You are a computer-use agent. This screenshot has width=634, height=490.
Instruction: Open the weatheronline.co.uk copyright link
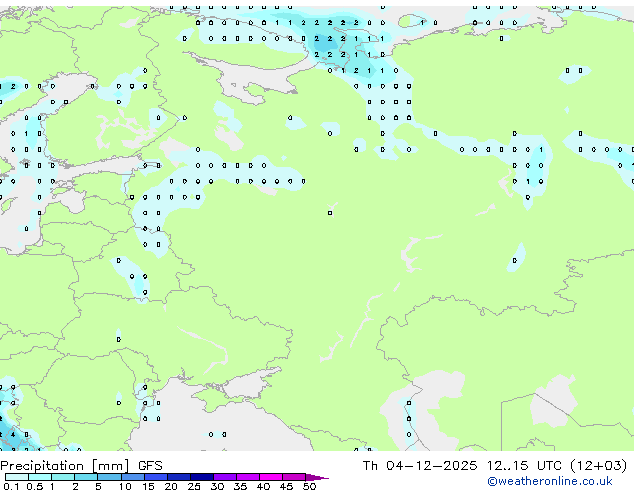click(550, 481)
